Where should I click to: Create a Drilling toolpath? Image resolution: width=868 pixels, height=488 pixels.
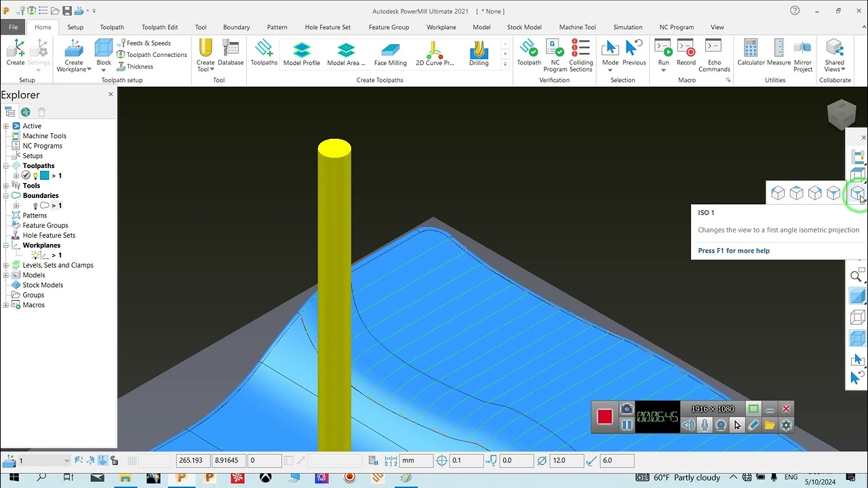tap(479, 54)
